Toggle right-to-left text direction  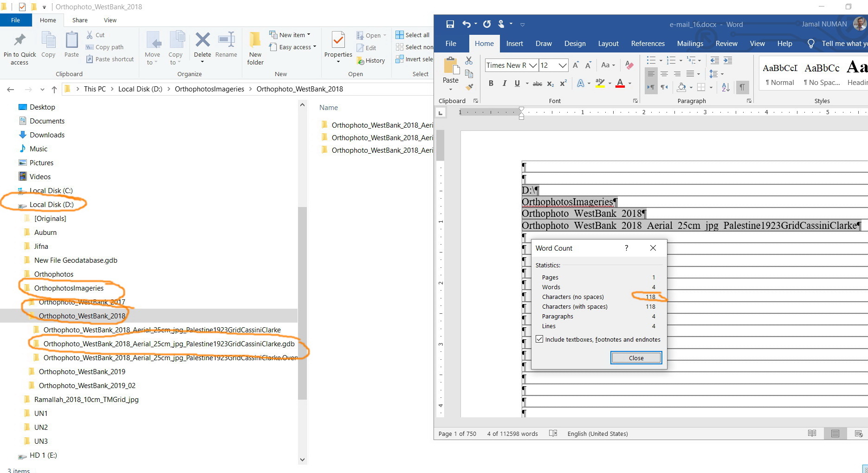point(664,87)
